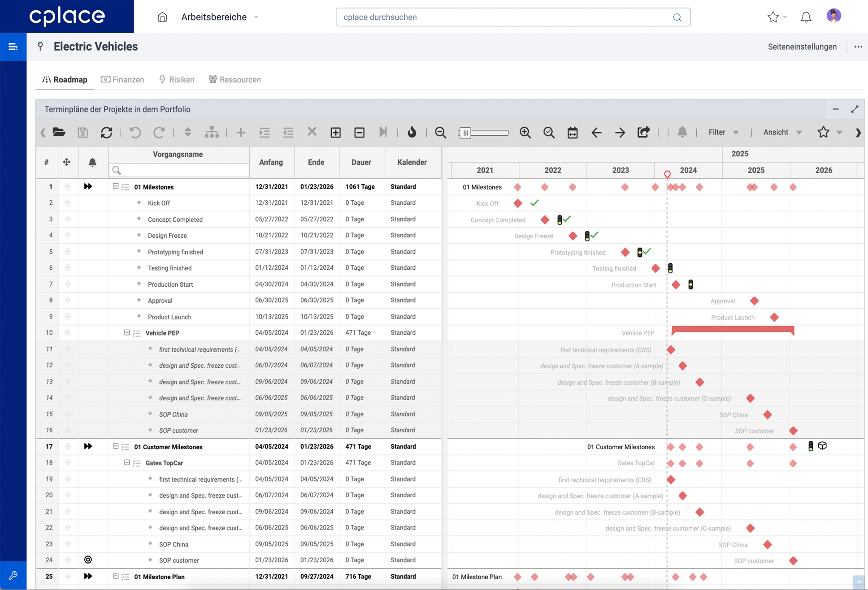
Task: Click the flame critical path icon
Action: (x=412, y=132)
